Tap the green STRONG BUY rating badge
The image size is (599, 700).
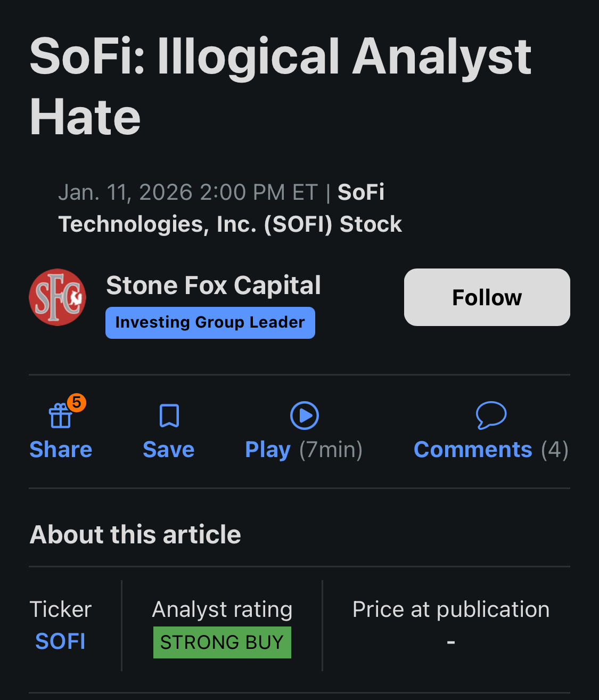click(222, 642)
